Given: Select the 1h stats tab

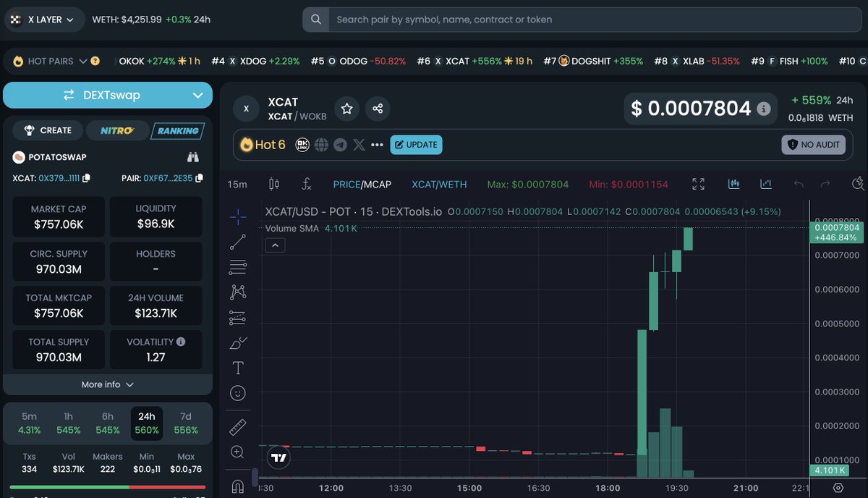Looking at the screenshot, I should pyautogui.click(x=68, y=423).
